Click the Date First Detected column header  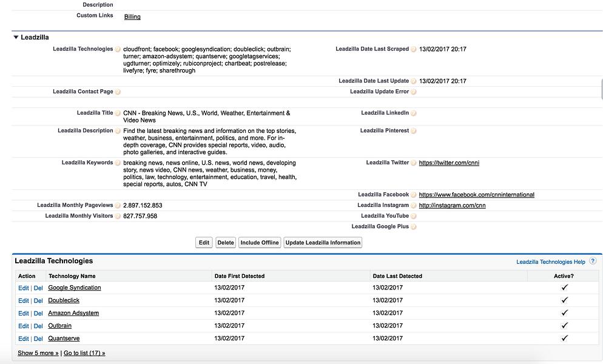[x=240, y=276]
